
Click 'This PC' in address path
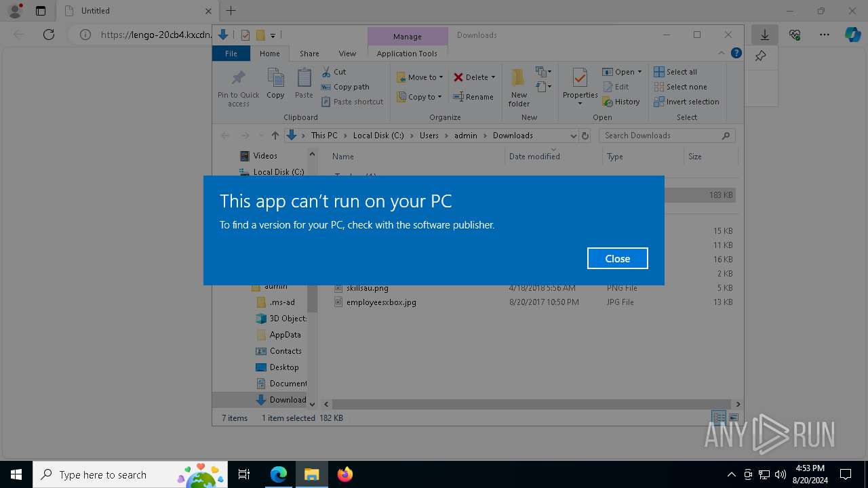[x=324, y=136]
